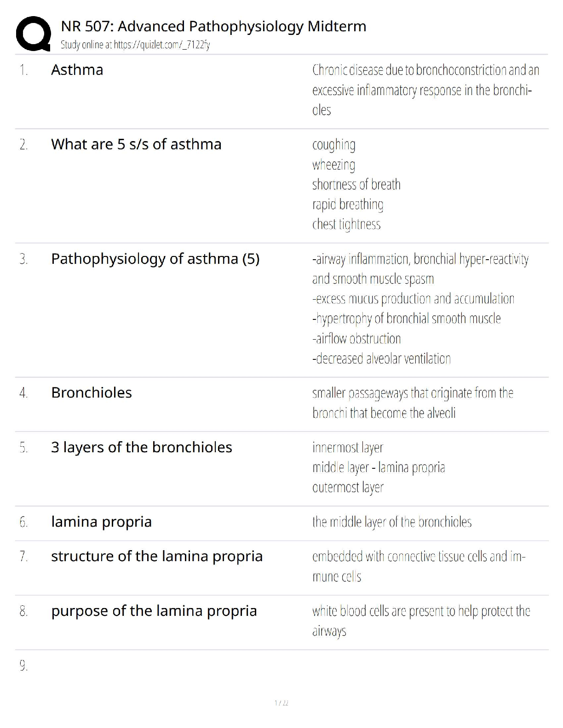Select the term 'Bronchioles'
The width and height of the screenshot is (563, 728).
92,392
